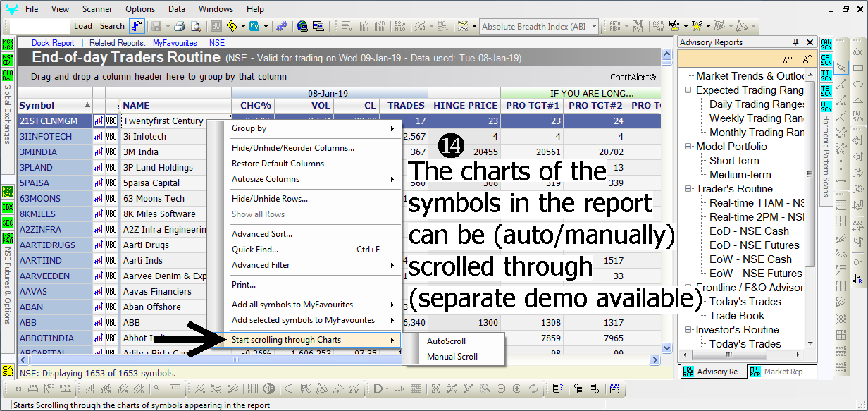Open the CAN SCN candlestick scanner
The height and width of the screenshot is (411, 868).
pos(826,45)
